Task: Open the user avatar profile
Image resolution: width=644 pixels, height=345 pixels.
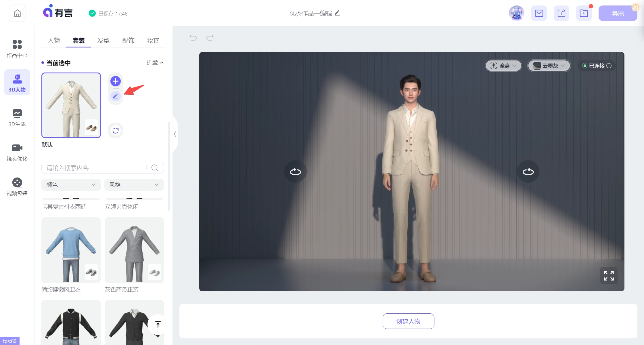Action: pyautogui.click(x=517, y=13)
